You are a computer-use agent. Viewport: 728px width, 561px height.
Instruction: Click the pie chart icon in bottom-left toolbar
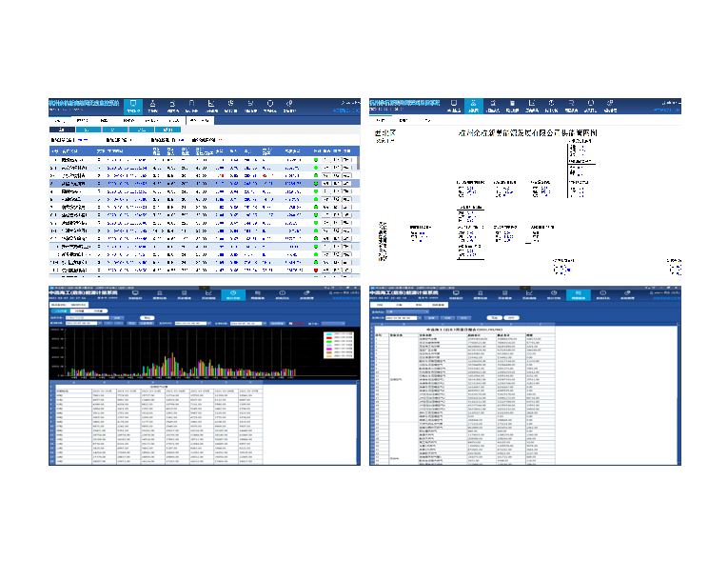point(233,294)
